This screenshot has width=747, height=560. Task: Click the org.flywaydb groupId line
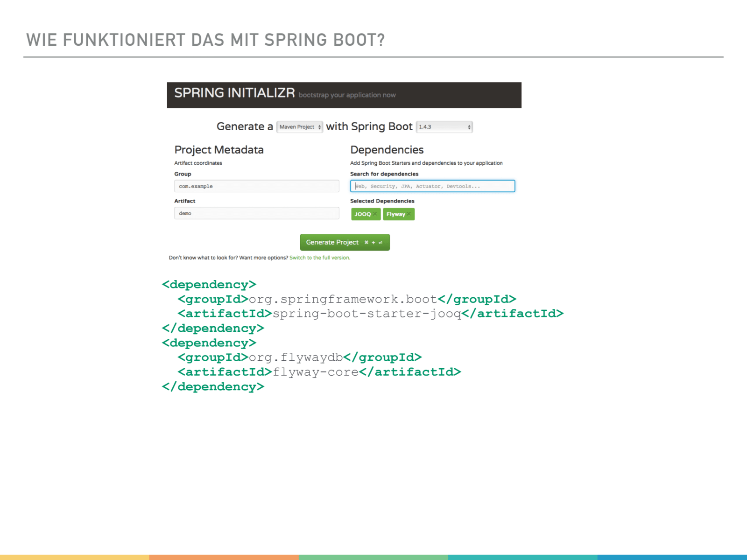300,357
